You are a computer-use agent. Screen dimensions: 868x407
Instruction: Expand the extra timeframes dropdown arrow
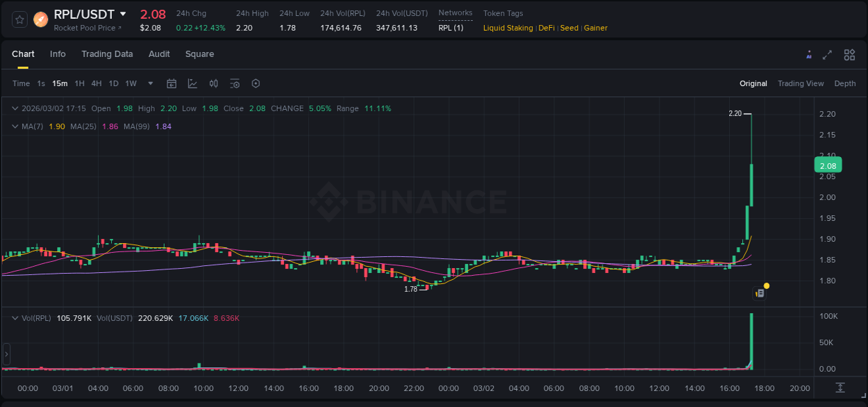(x=150, y=83)
